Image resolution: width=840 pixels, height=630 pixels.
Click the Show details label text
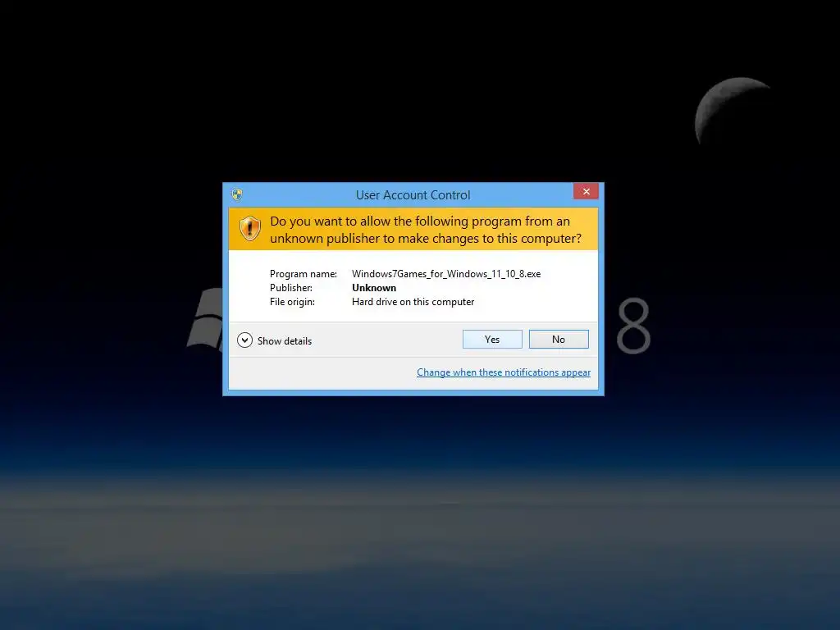tap(285, 341)
